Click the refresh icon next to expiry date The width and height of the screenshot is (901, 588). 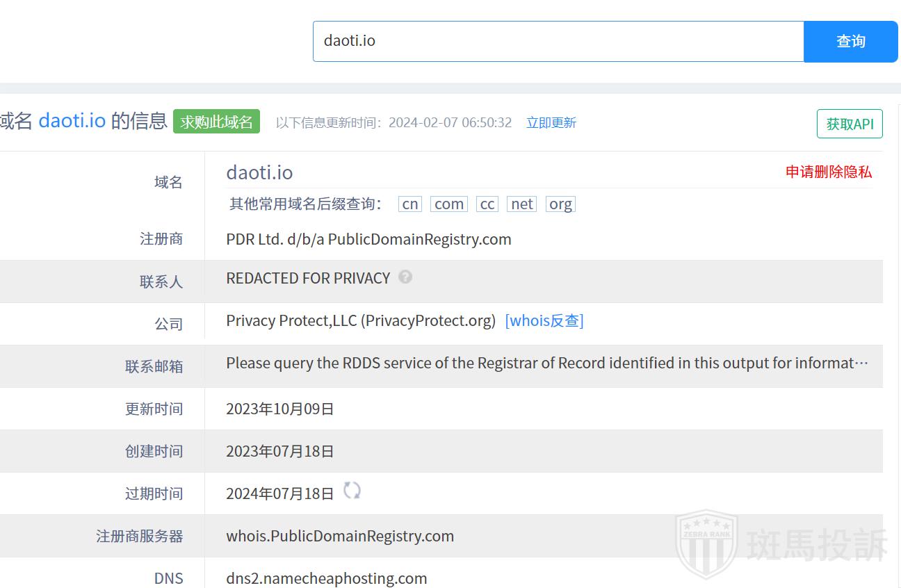coord(352,491)
